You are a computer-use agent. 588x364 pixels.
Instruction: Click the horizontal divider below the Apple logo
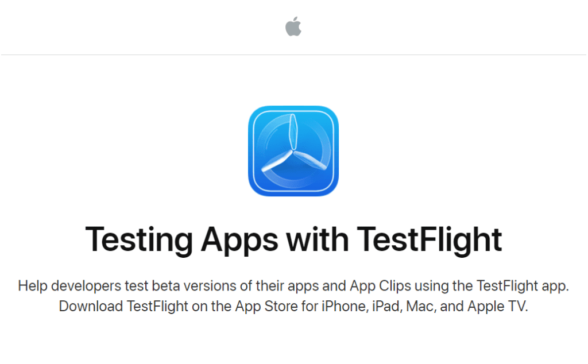[293, 55]
